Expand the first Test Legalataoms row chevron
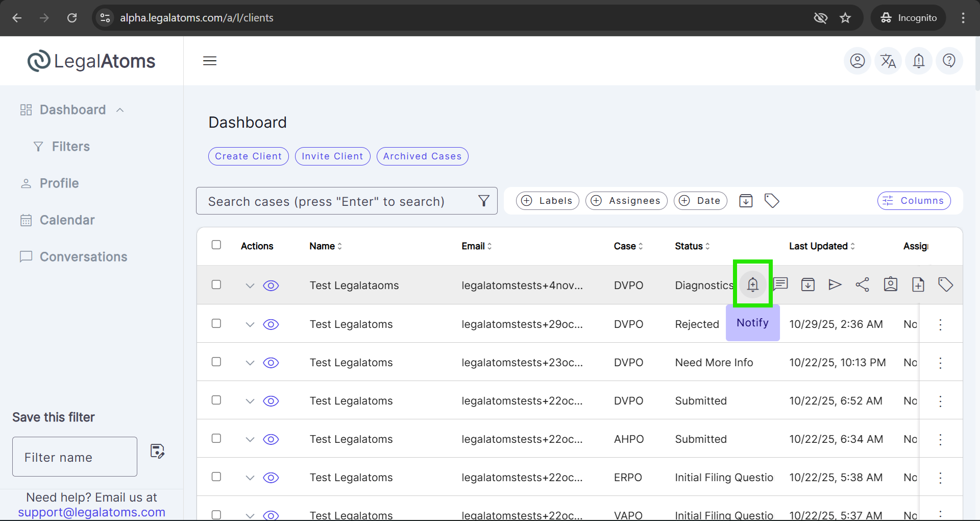Viewport: 980px width, 521px height. pyautogui.click(x=250, y=286)
